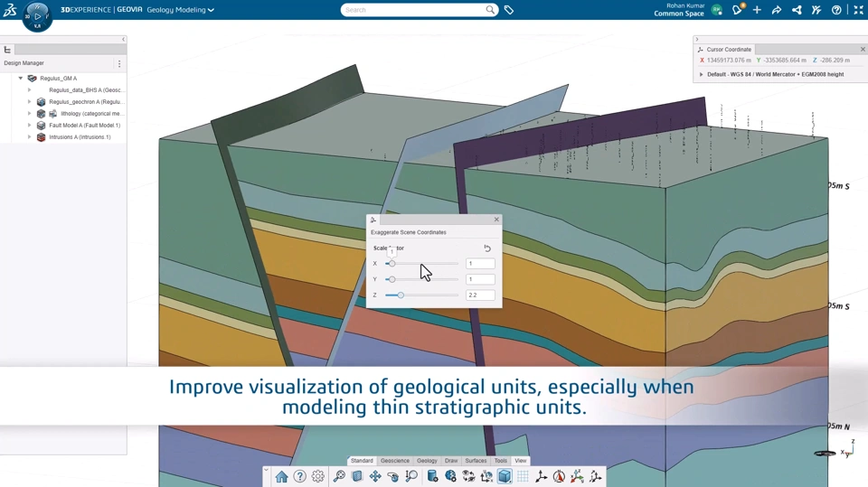Click the swap visibility eye icon
Image resolution: width=868 pixels, height=487 pixels.
coord(469,476)
